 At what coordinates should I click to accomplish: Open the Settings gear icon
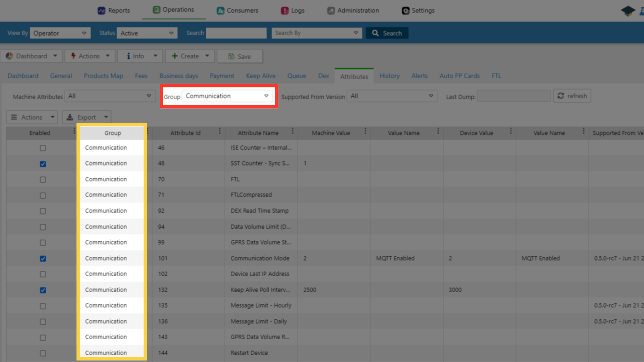click(406, 11)
